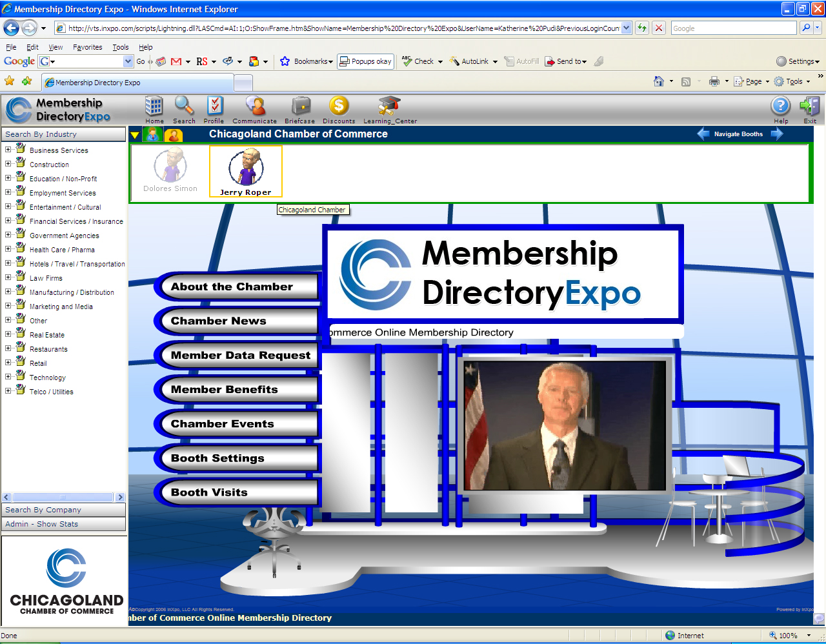
Task: Click the Favorites Center star icon
Action: 10,81
